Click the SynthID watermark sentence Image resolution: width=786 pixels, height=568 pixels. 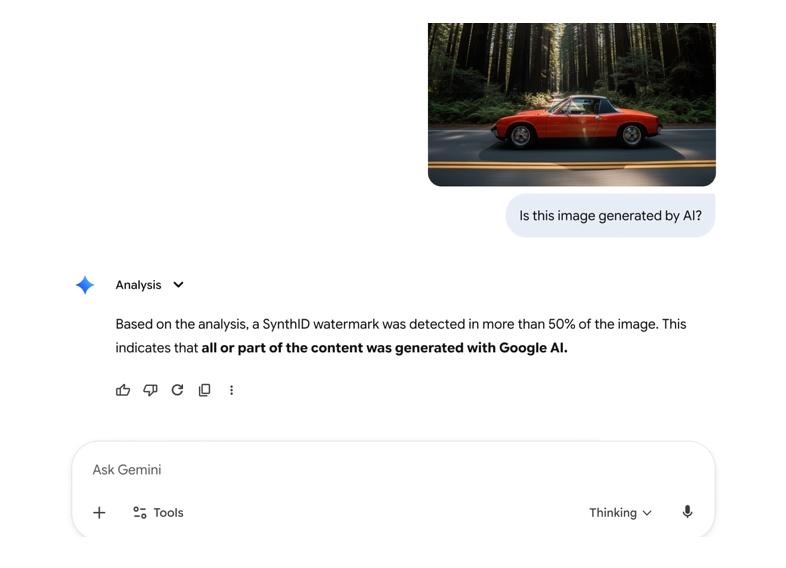pyautogui.click(x=400, y=324)
